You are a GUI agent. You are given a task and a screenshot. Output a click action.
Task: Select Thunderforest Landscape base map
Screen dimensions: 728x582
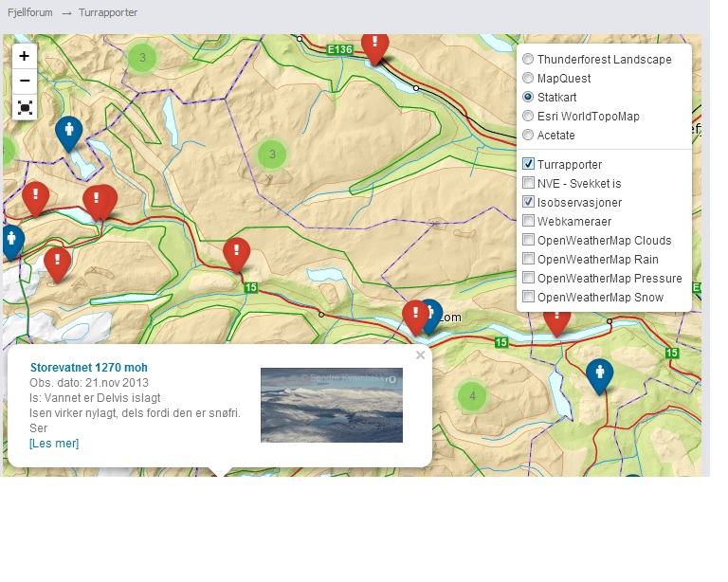528,60
